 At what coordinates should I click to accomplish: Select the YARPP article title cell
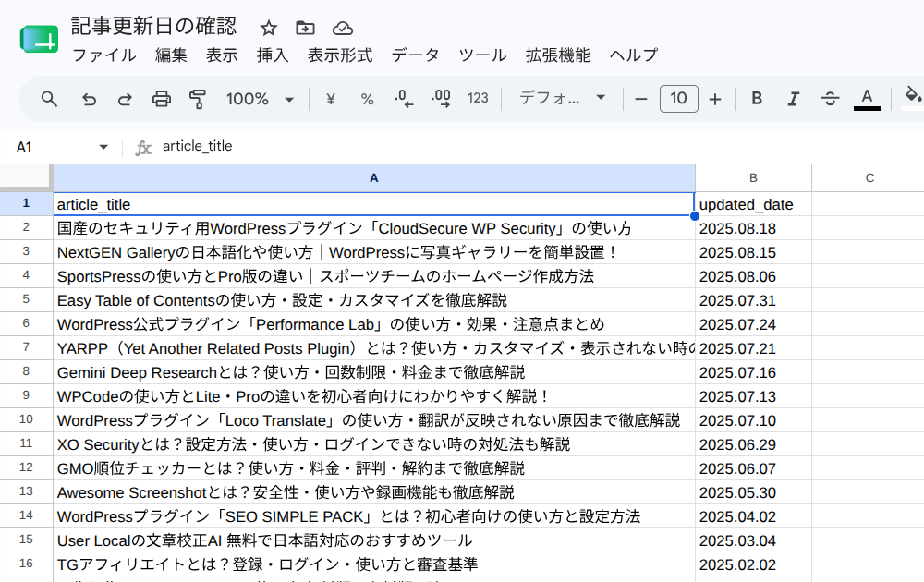point(374,348)
